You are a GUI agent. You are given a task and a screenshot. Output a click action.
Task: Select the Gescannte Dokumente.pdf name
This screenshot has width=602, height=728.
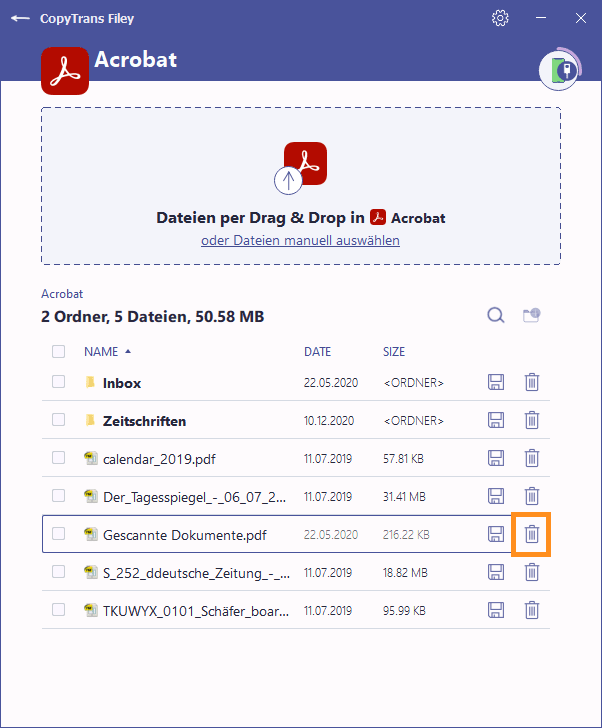click(185, 535)
